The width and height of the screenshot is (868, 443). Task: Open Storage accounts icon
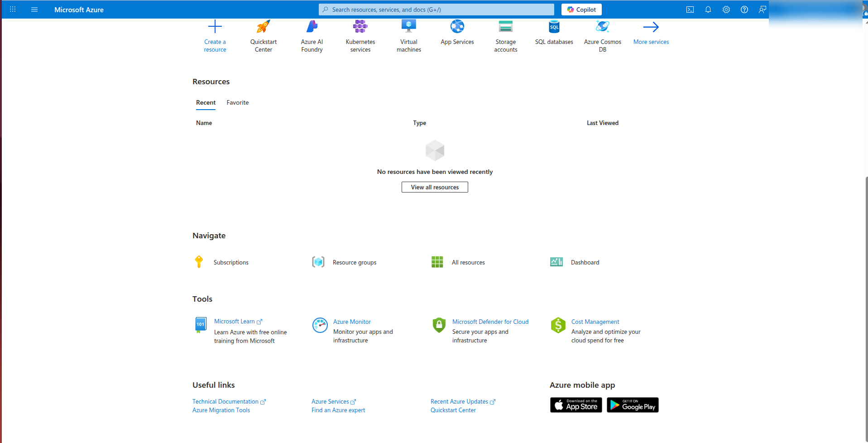pyautogui.click(x=506, y=27)
